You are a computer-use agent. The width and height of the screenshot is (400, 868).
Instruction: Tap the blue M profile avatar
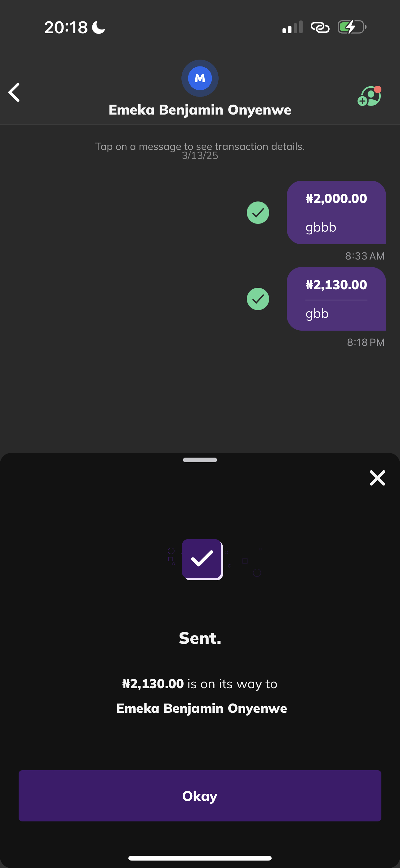click(x=200, y=78)
